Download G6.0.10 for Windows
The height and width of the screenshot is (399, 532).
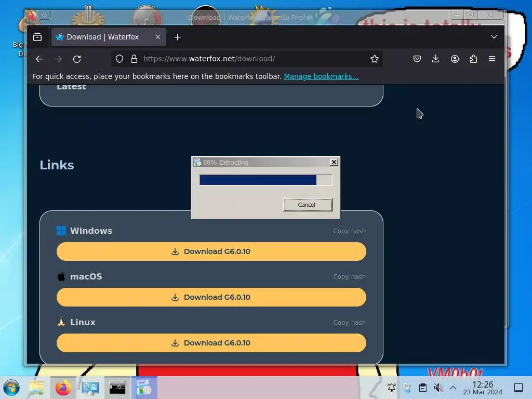pos(211,251)
